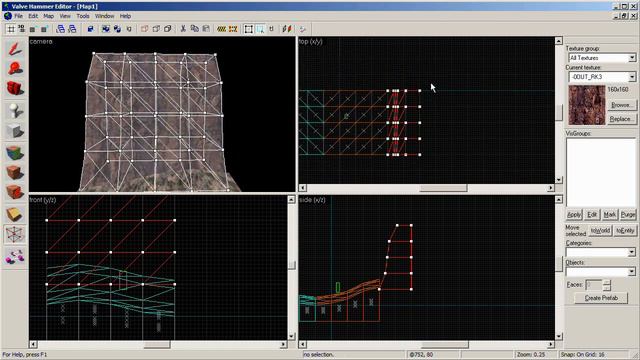This screenshot has width=640, height=360.
Task: Expand the Categories dropdown
Action: 631,252
